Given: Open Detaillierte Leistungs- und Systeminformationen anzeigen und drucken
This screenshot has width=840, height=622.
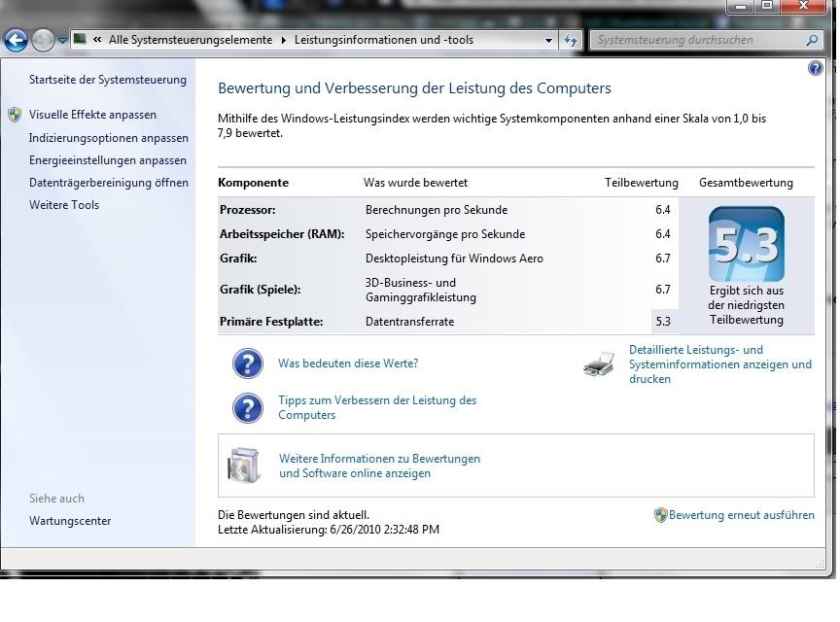Looking at the screenshot, I should tap(720, 364).
